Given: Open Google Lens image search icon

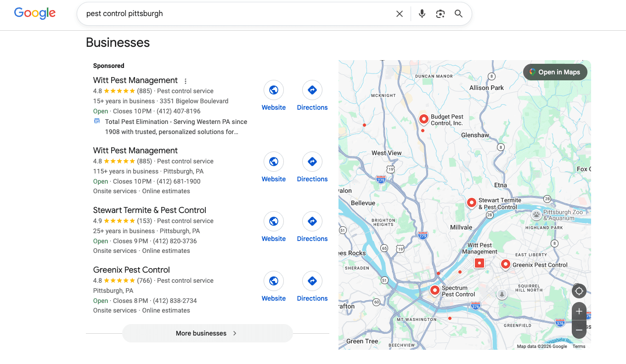Looking at the screenshot, I should (440, 14).
